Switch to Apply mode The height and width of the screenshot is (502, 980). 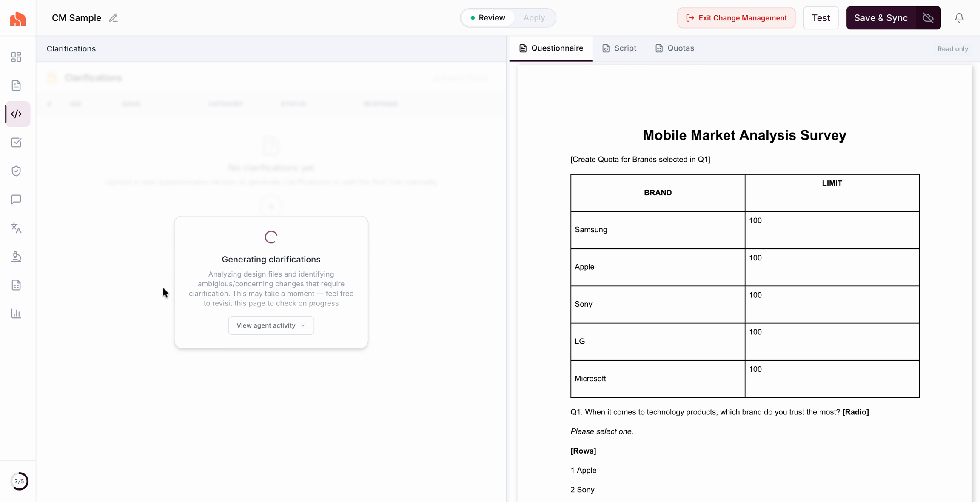tap(534, 18)
